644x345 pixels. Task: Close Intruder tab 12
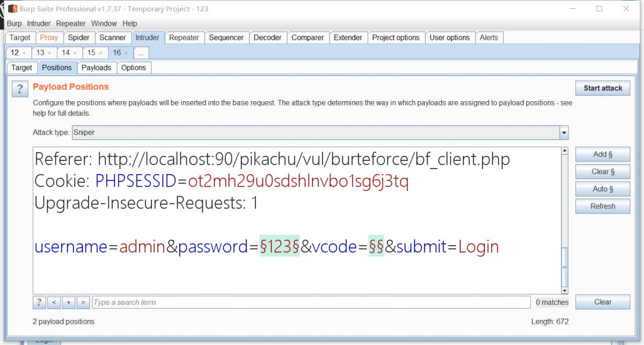24,53
